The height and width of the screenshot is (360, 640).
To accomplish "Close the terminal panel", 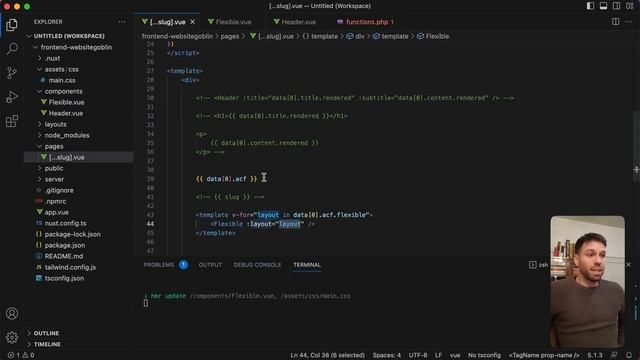I will pos(629,265).
